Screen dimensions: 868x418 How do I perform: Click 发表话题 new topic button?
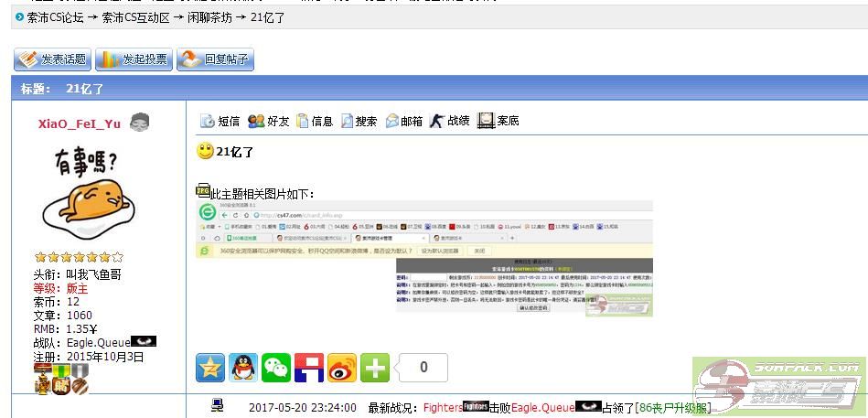tap(52, 59)
